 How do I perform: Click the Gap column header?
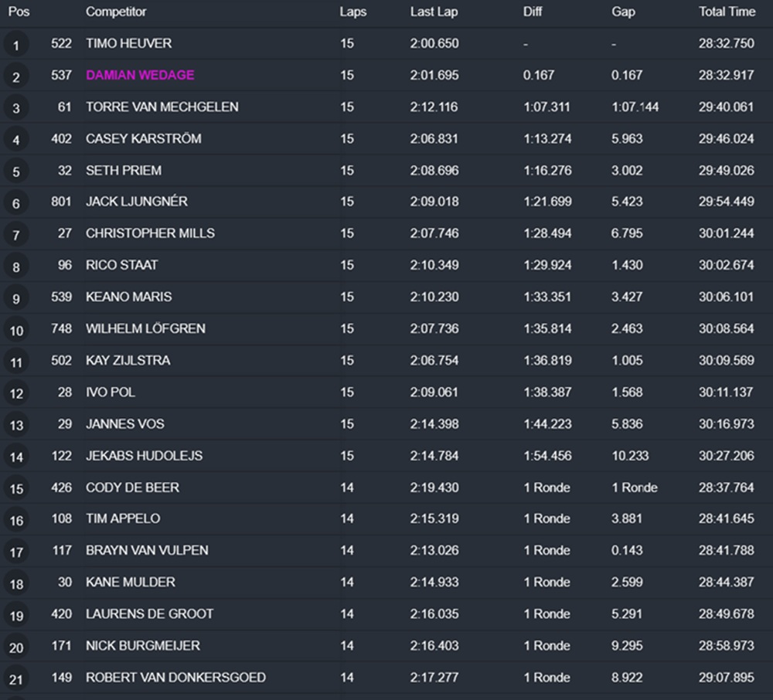[623, 12]
